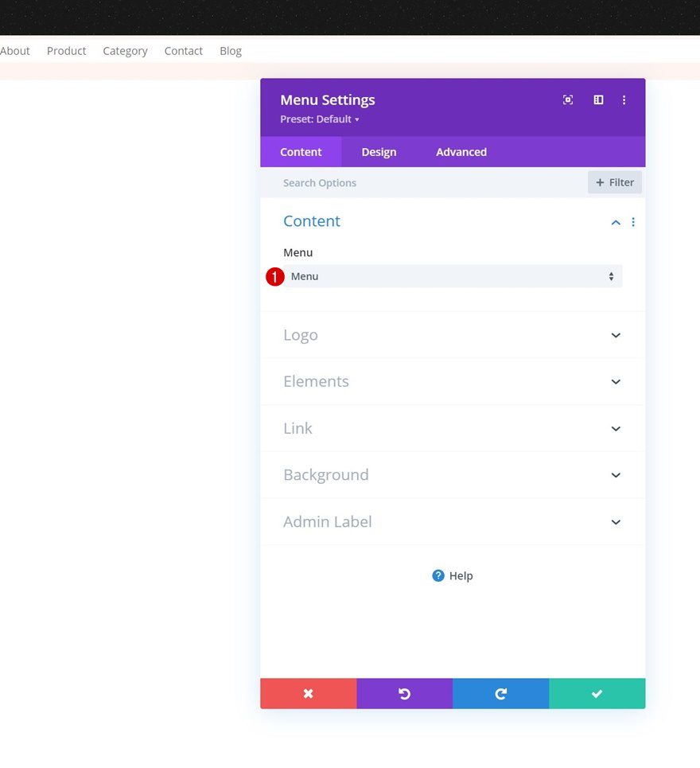Open the Menu selection dropdown
Screen dimensions: 700x768
coord(452,276)
